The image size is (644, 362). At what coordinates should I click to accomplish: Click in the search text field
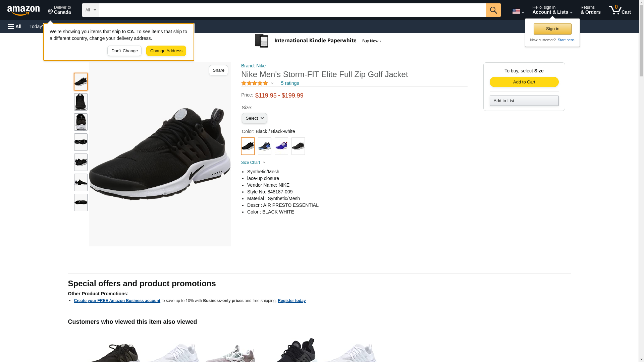click(292, 10)
